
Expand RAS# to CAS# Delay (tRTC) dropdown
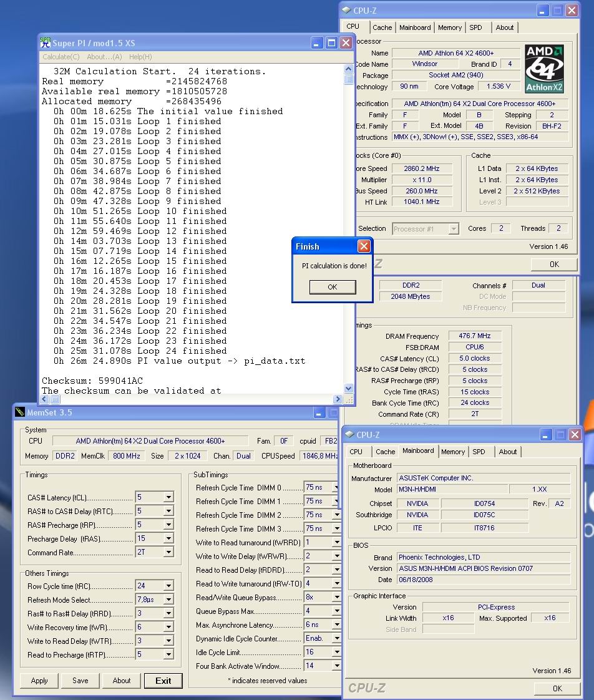click(x=168, y=511)
